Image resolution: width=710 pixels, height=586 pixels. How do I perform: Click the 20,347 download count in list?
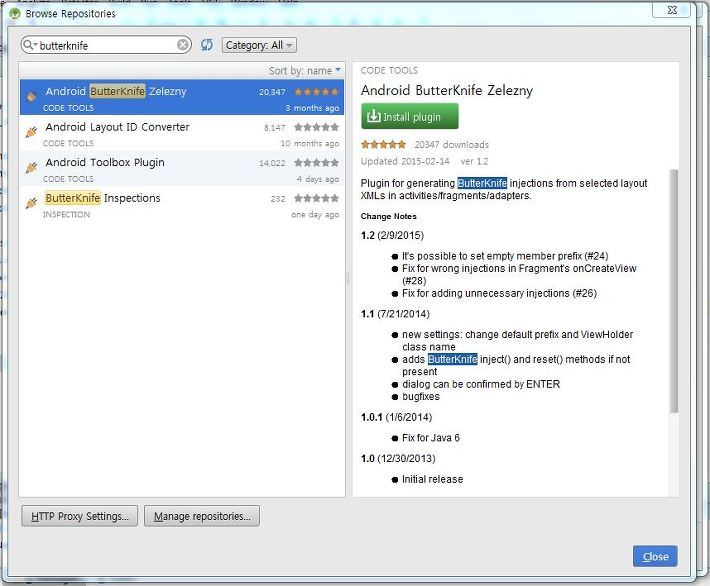pyautogui.click(x=272, y=92)
